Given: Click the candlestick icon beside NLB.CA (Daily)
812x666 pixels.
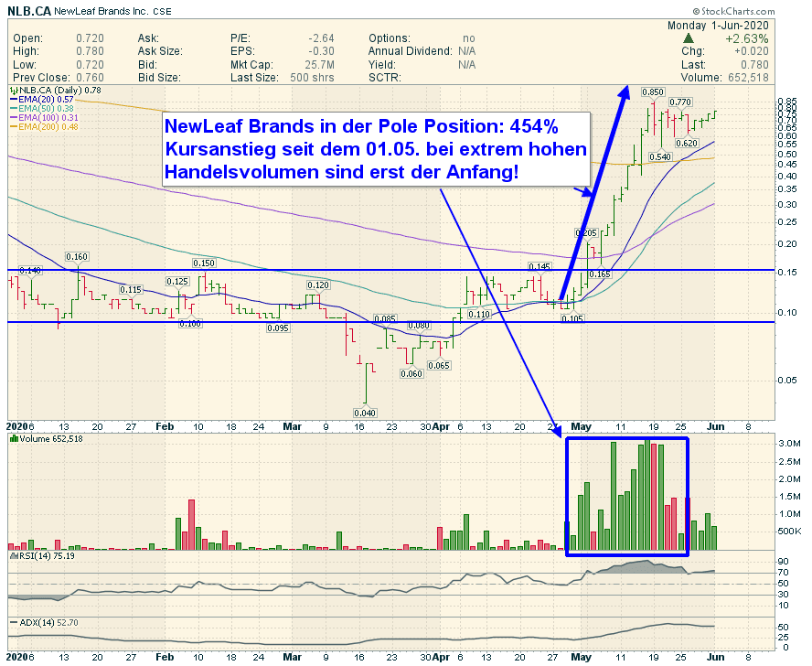Looking at the screenshot, I should [x=13, y=92].
